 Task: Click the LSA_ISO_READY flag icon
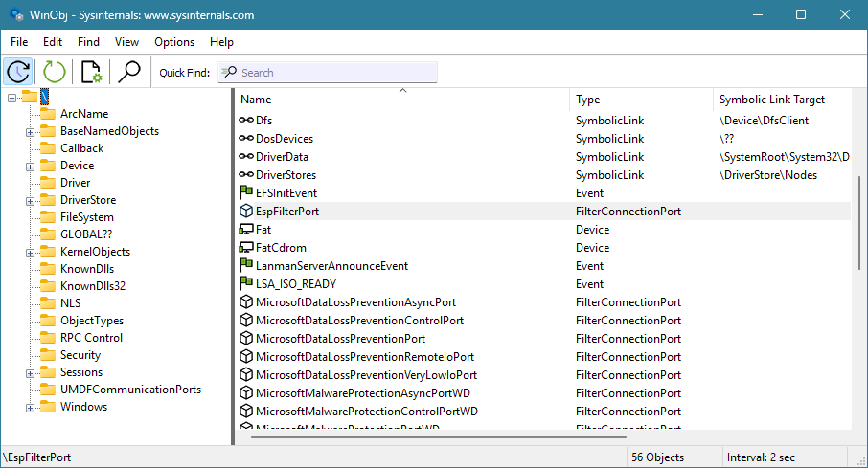[x=246, y=284]
